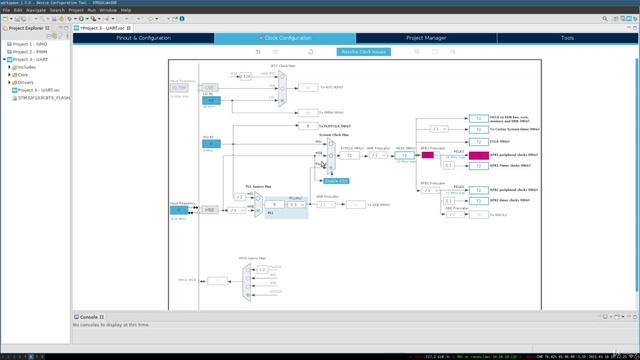Viewport: 640px width, 360px height.
Task: Click the Resolve Clock Issues button
Action: click(364, 52)
